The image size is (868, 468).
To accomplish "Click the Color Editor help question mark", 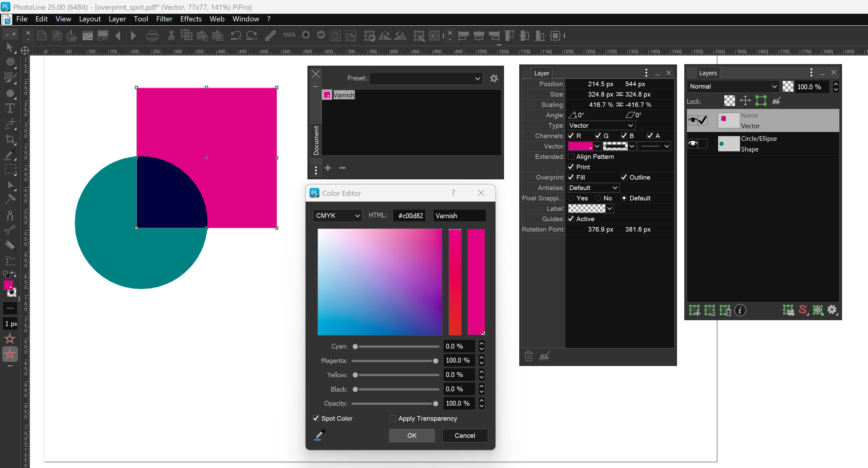I will [x=453, y=192].
